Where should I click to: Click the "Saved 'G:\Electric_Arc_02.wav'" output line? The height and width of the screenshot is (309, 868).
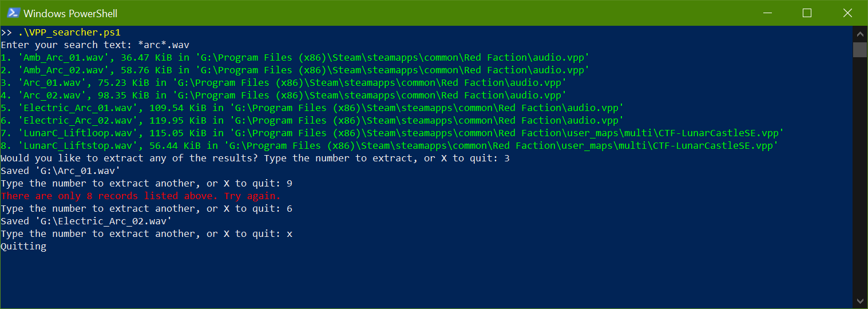click(86, 221)
